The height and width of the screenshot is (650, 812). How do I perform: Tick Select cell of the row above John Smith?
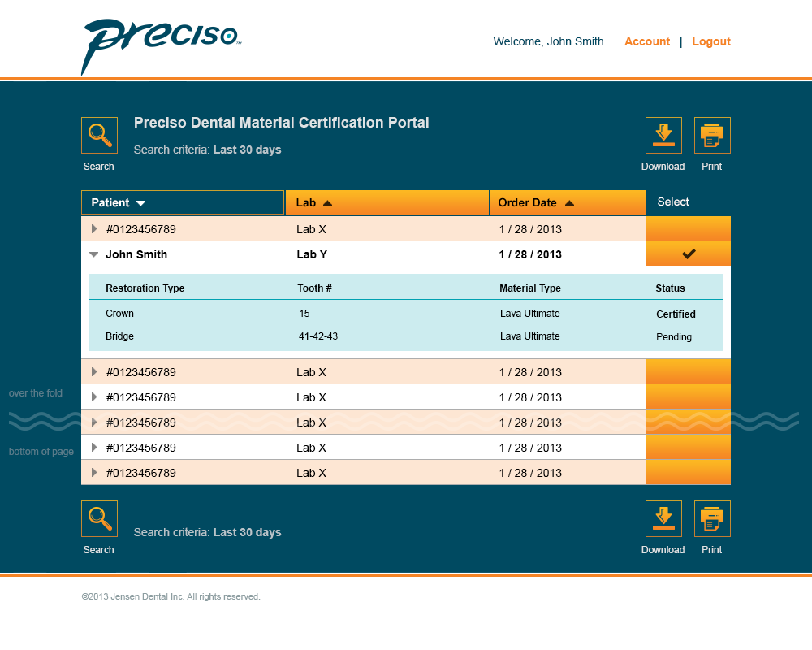(x=689, y=228)
